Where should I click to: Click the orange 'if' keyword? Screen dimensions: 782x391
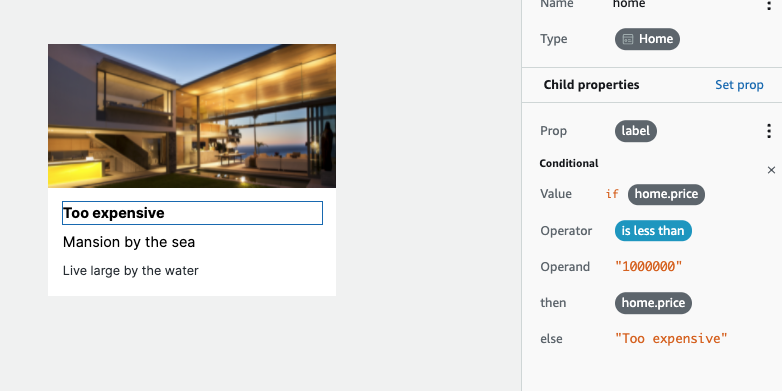(612, 194)
